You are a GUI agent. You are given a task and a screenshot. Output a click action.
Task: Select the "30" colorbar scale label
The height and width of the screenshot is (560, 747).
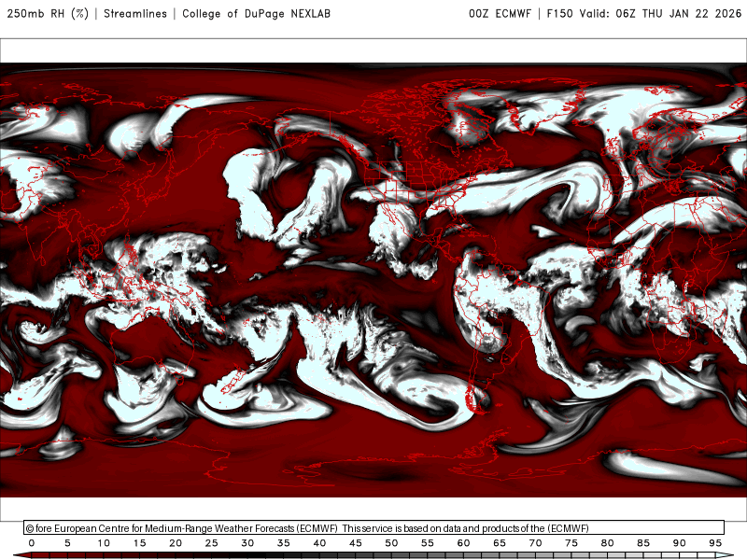click(247, 543)
